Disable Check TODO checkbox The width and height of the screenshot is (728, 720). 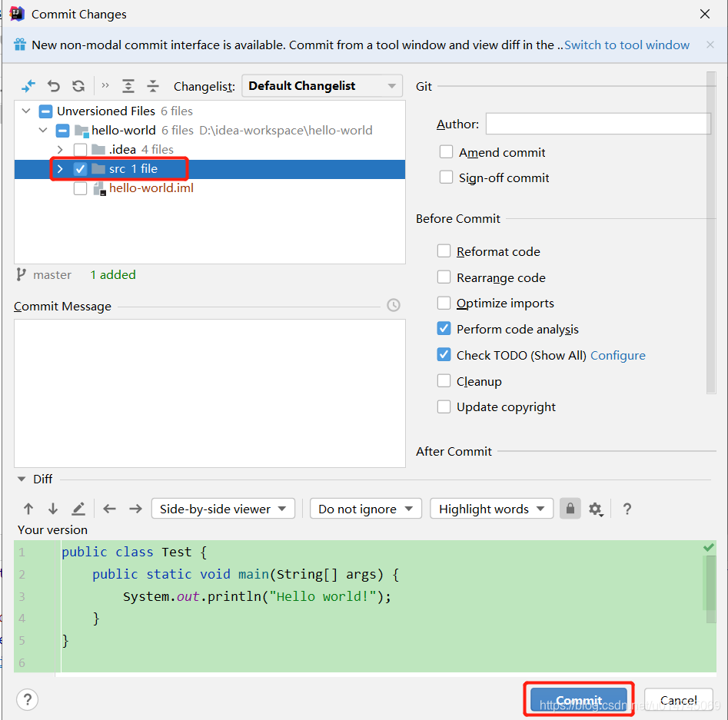(x=444, y=355)
